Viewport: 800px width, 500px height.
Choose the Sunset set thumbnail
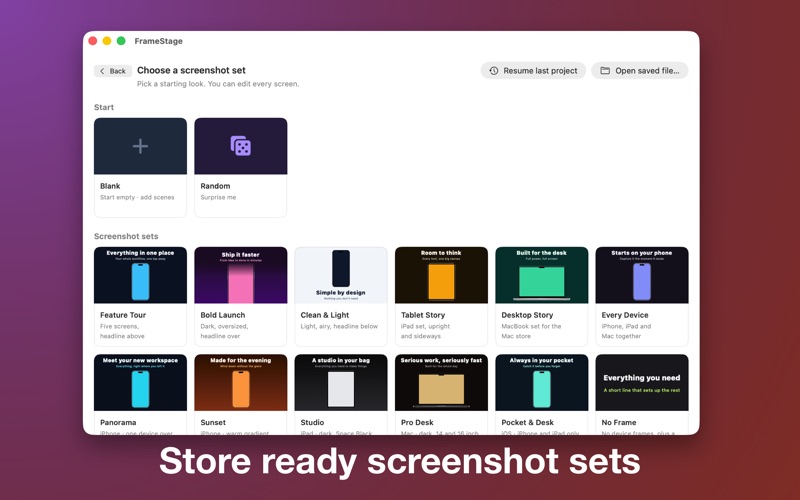click(241, 383)
